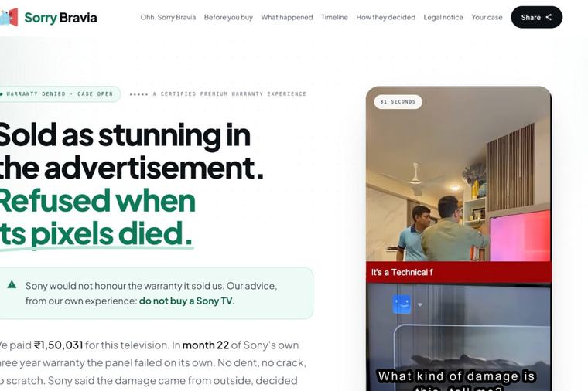This screenshot has width=588, height=391.
Task: Click the green 'Refused when its pixels died.' headline
Action: pyautogui.click(x=97, y=217)
